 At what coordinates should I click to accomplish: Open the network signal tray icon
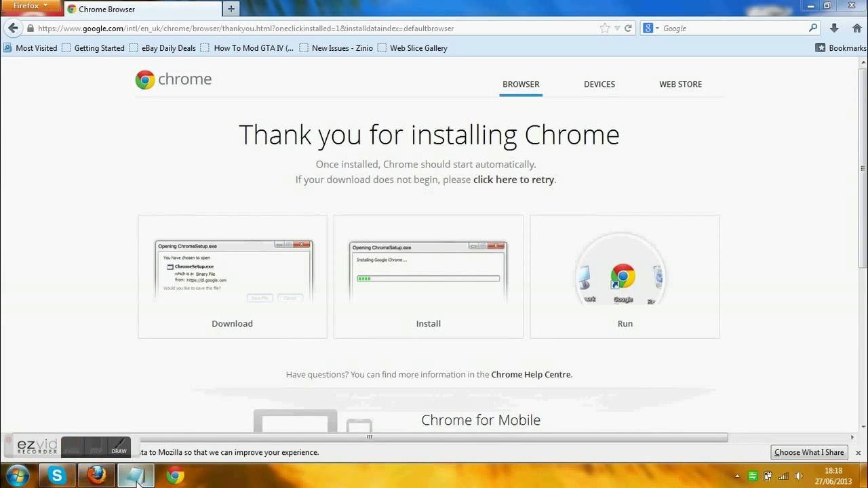[784, 476]
